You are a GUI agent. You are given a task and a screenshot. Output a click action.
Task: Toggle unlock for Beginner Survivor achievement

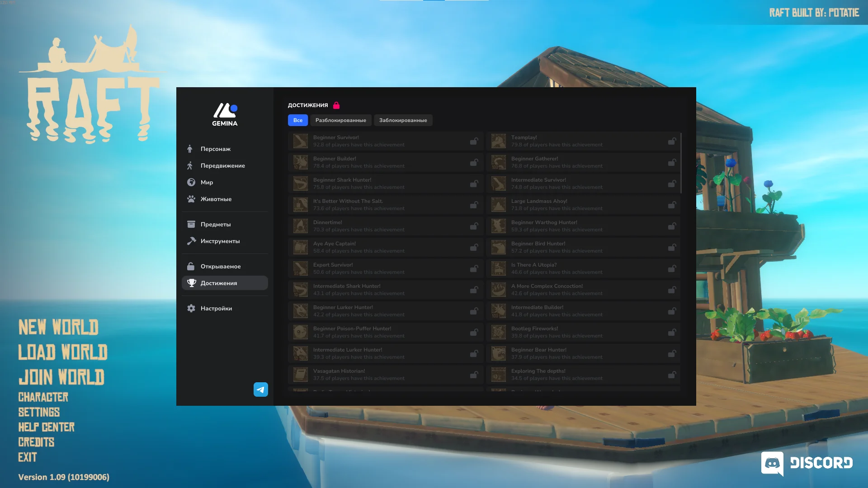click(x=473, y=141)
